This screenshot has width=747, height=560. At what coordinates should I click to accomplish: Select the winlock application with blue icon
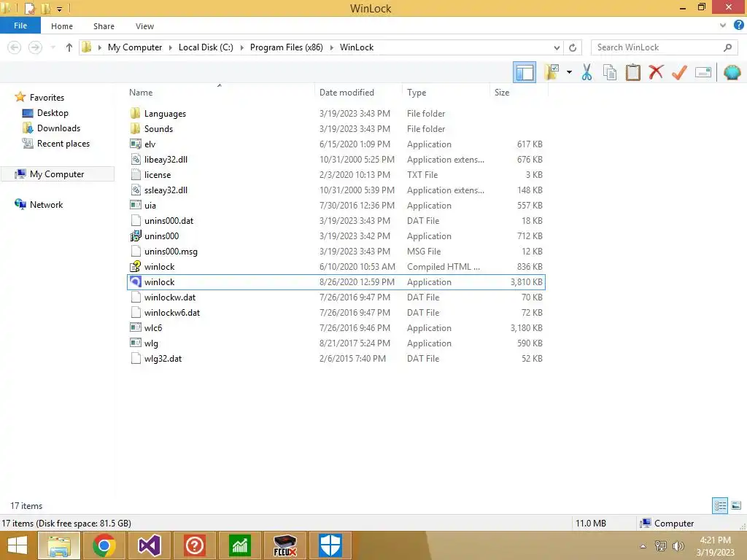(x=336, y=282)
